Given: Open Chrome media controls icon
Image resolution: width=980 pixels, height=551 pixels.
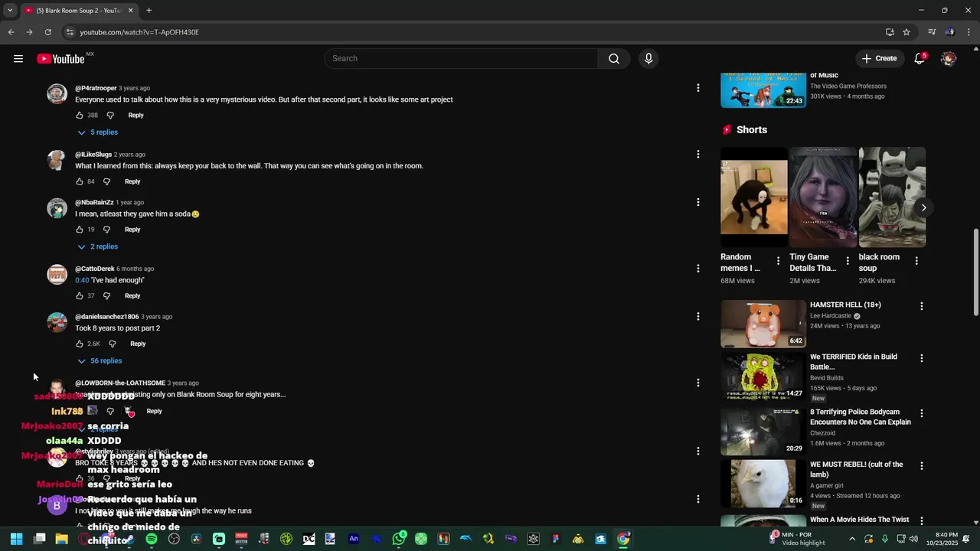Looking at the screenshot, I should point(932,32).
